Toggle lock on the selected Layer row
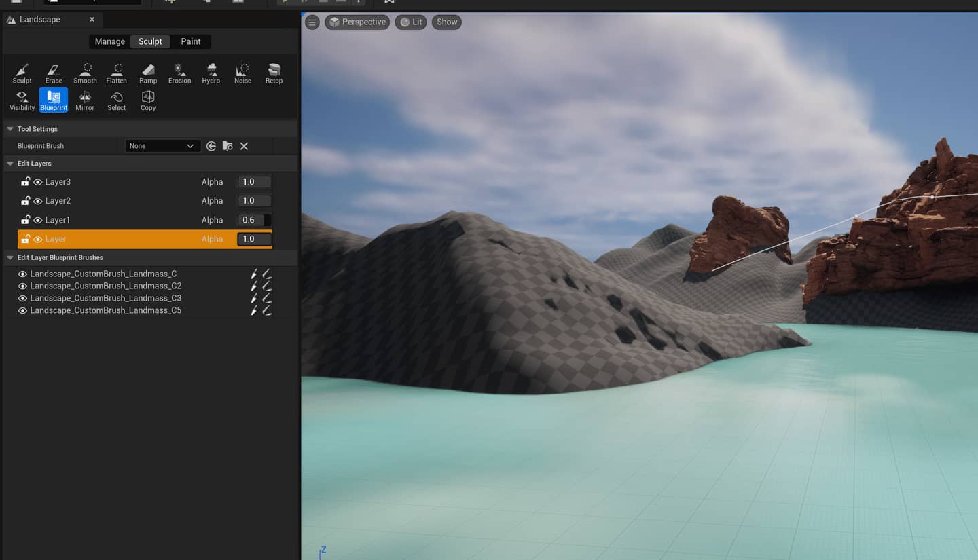978x560 pixels. pyautogui.click(x=25, y=239)
